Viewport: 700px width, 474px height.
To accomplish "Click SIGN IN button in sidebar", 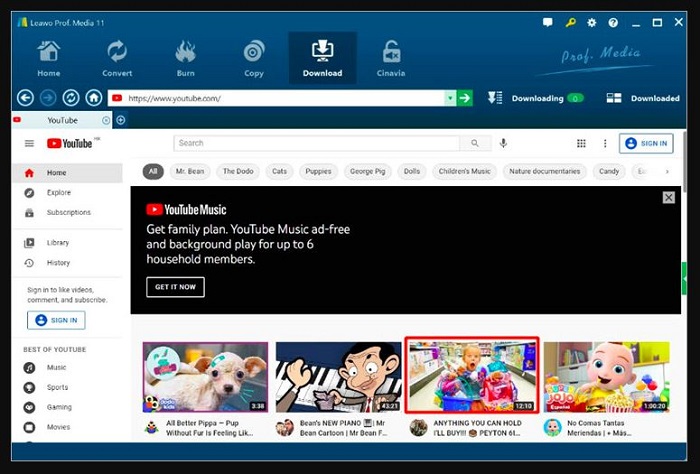I will pos(56,320).
